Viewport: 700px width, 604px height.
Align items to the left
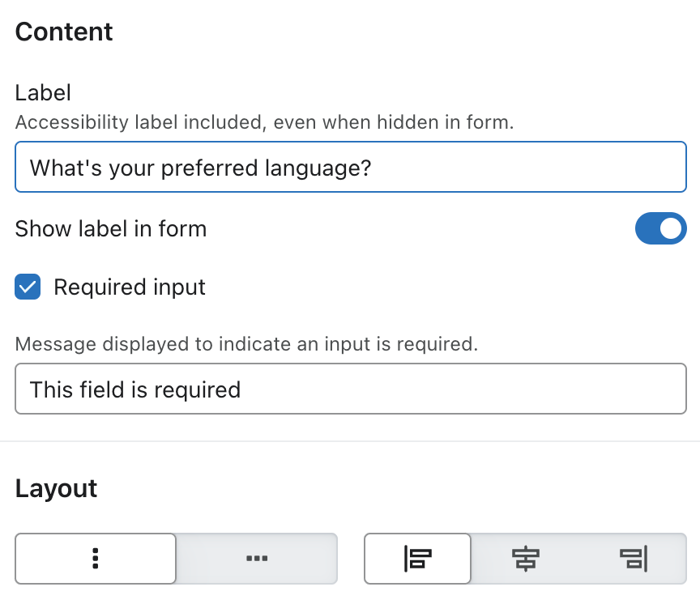click(x=417, y=558)
